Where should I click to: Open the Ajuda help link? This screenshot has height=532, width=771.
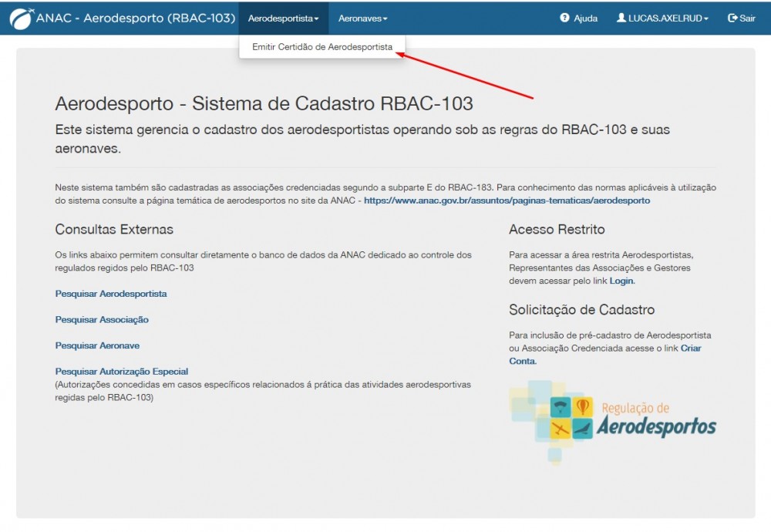[579, 19]
